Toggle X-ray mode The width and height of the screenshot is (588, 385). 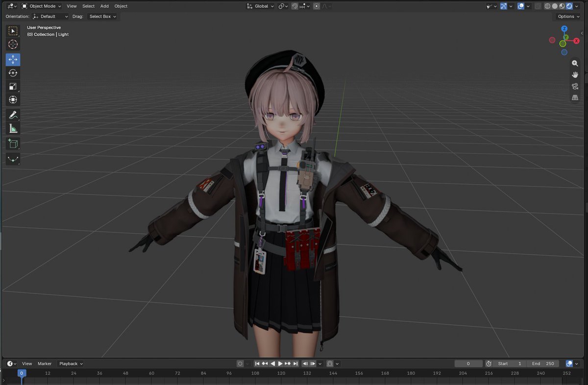[x=538, y=6]
